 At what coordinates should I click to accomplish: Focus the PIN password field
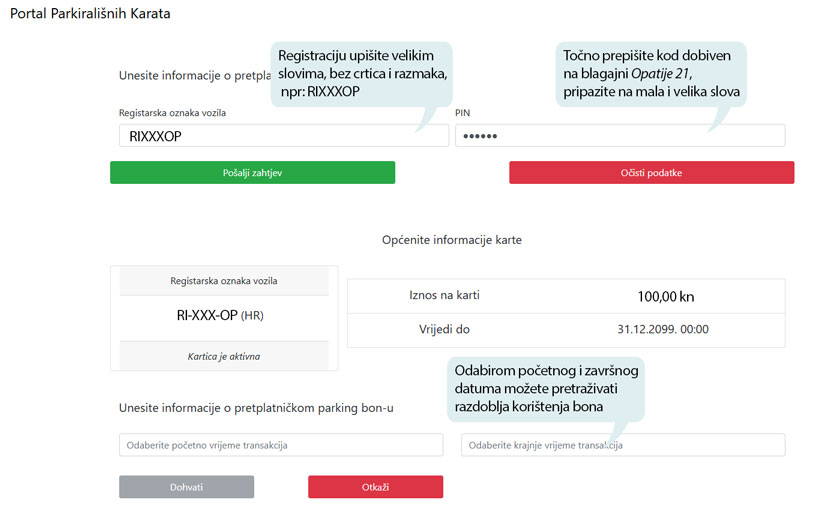coord(620,135)
